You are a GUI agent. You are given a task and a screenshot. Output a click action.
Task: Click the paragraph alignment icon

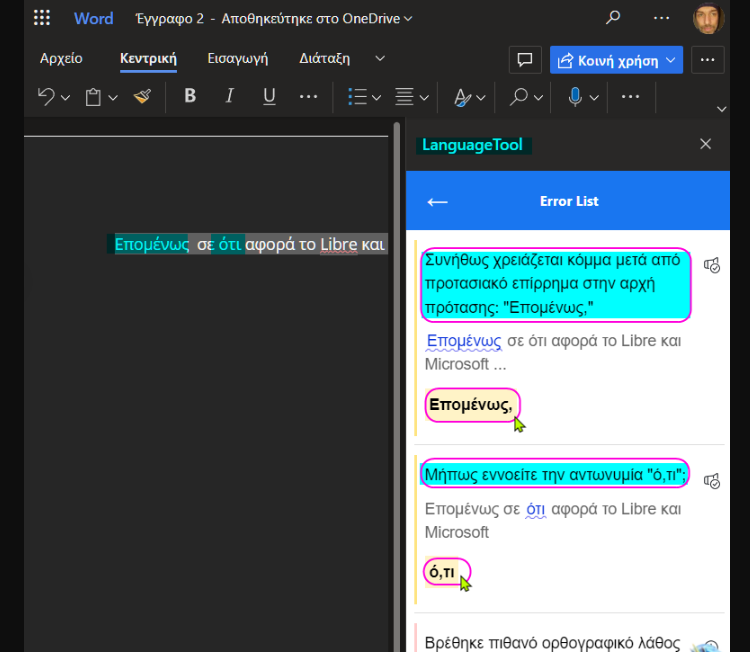pyautogui.click(x=404, y=97)
